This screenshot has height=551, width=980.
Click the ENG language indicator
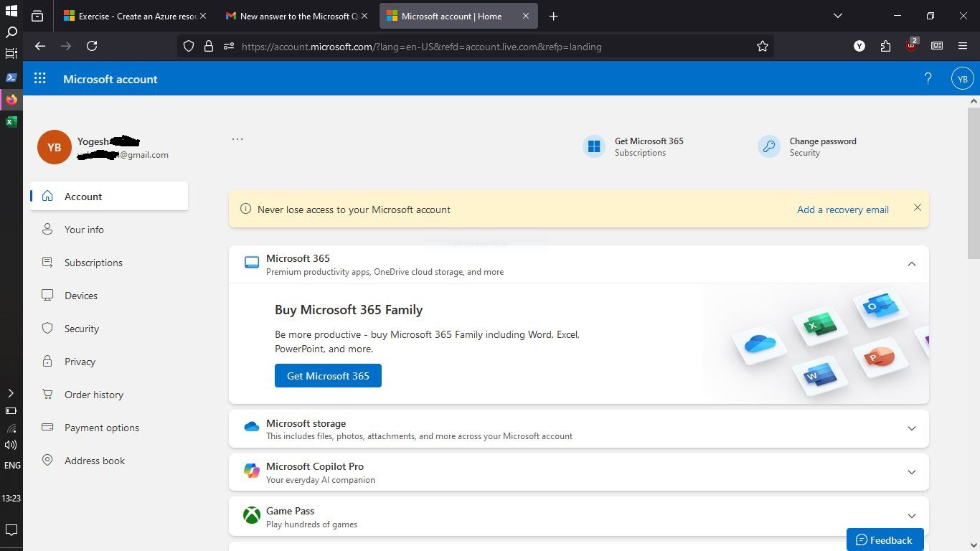[12, 465]
